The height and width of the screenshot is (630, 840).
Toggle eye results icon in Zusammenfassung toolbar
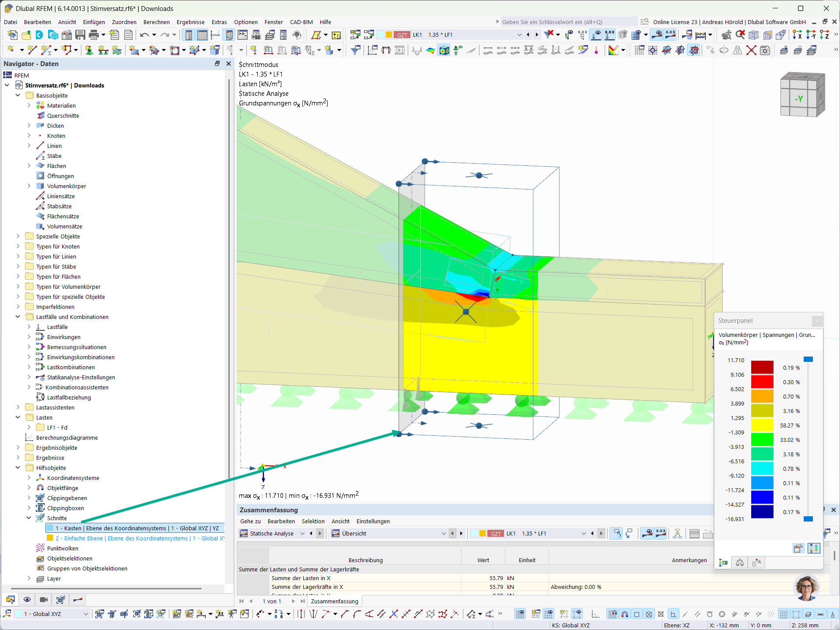point(647,533)
